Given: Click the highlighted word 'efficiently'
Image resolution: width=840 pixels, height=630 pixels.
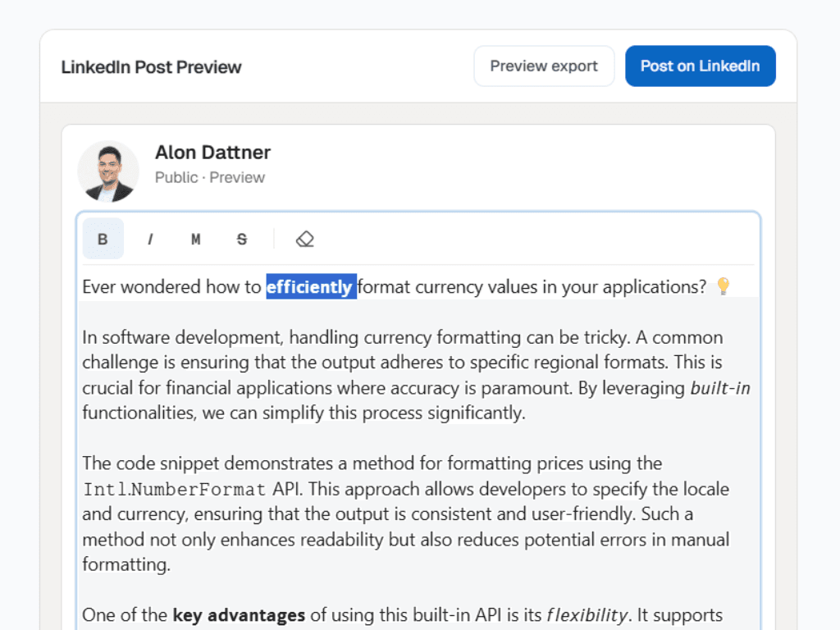Looking at the screenshot, I should [x=311, y=286].
